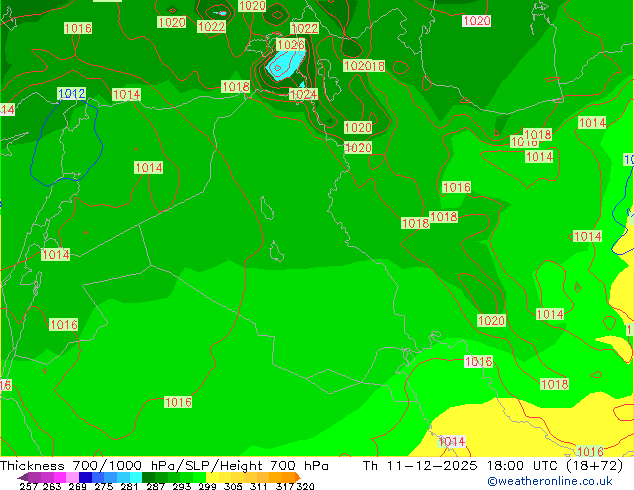Click the legend value 287
This screenshot has height=490, width=634.
coord(155,486)
